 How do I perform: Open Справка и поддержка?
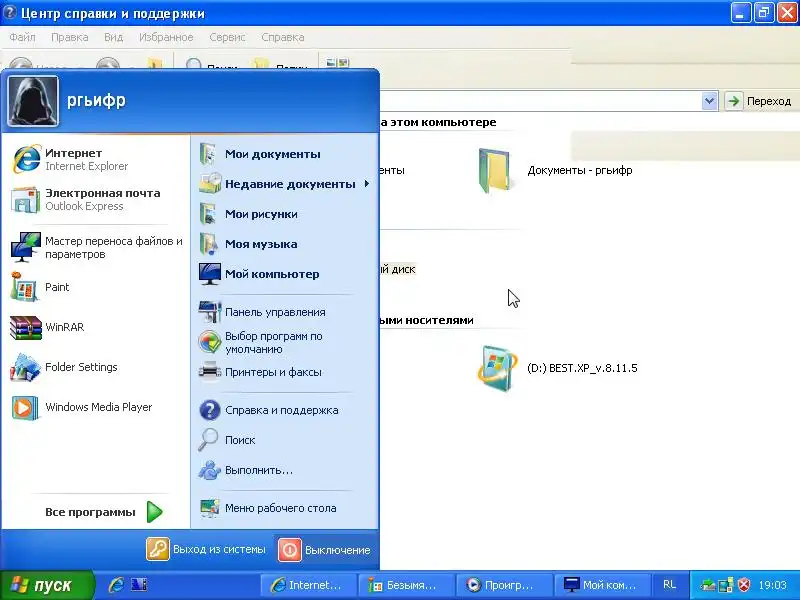[x=285, y=410]
